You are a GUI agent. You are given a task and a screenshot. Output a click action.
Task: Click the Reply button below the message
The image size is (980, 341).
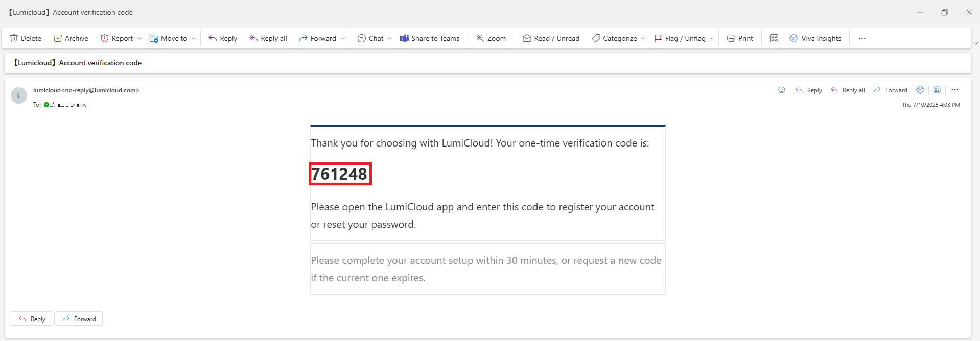click(32, 319)
